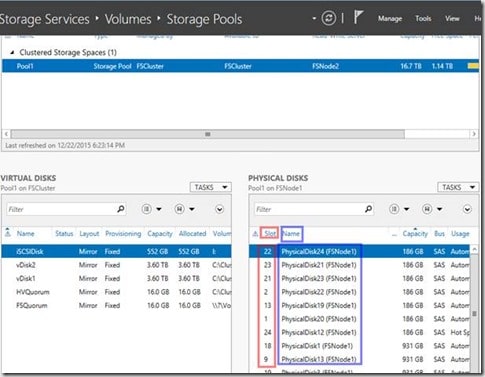485x377 pixels.
Task: Sort virtual disks by Layout column
Action: tap(89, 234)
